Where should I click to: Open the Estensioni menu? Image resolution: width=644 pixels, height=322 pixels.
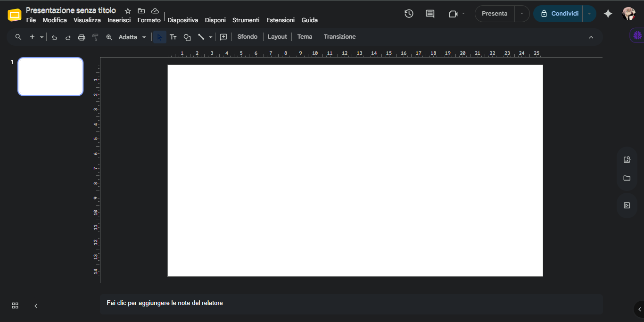[281, 20]
